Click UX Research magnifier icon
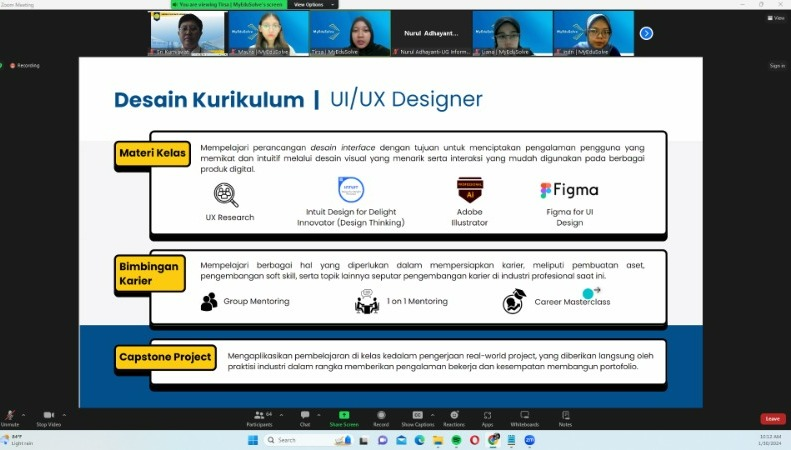 click(x=225, y=195)
